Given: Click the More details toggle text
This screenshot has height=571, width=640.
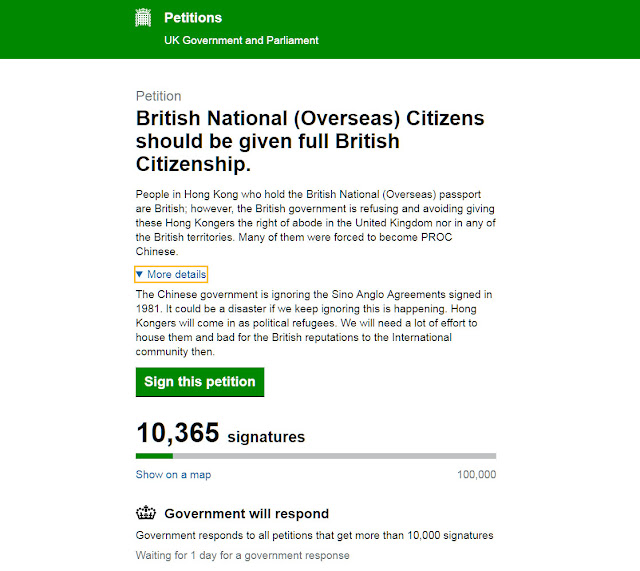Looking at the screenshot, I should click(177, 274).
